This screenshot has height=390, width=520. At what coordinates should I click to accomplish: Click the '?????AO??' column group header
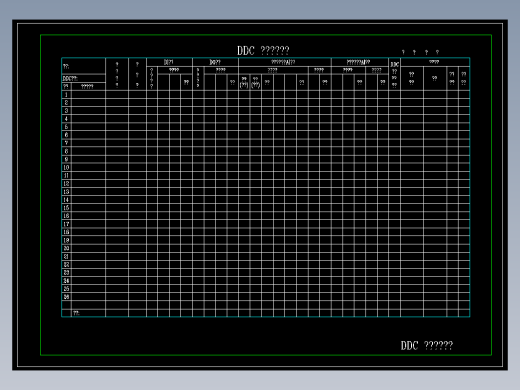tap(360, 62)
